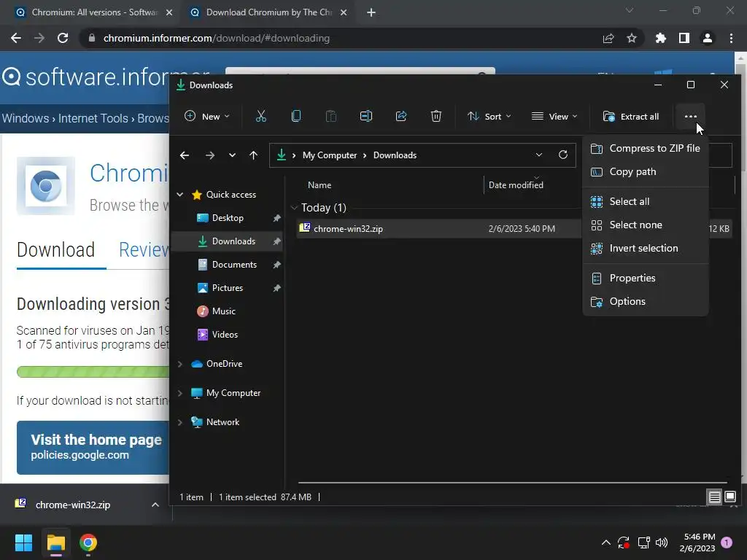This screenshot has height=560, width=747.
Task: Expand the OneDrive tree node
Action: click(180, 364)
